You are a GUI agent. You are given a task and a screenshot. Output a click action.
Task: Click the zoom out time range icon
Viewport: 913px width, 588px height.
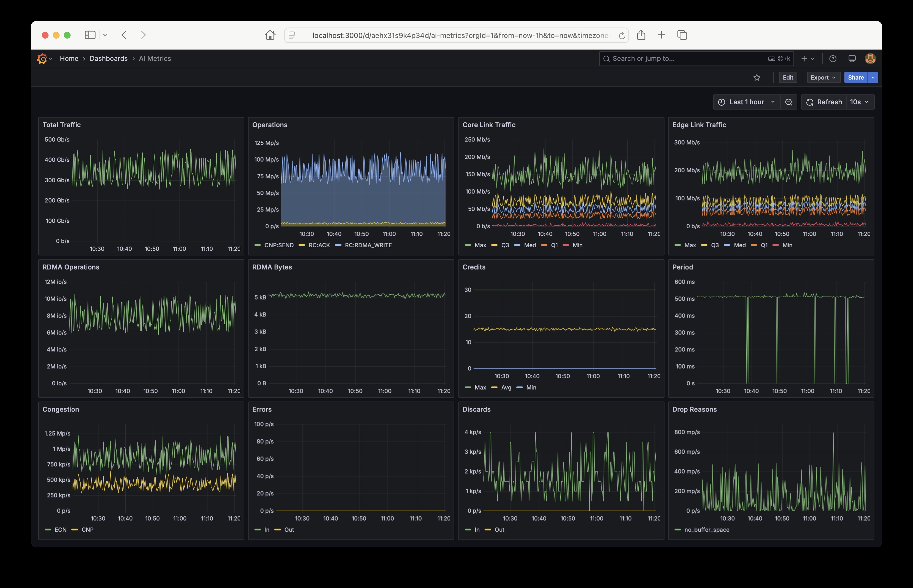(788, 102)
